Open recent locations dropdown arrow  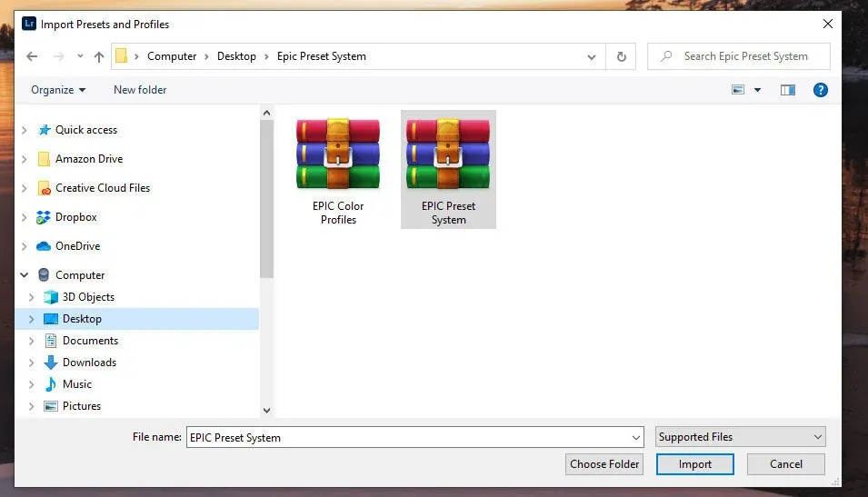80,56
